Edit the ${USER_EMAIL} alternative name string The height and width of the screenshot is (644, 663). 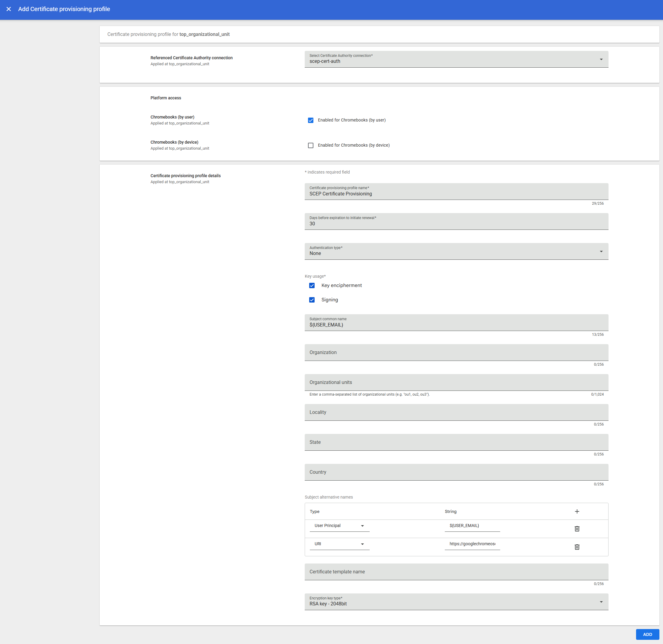pos(472,525)
